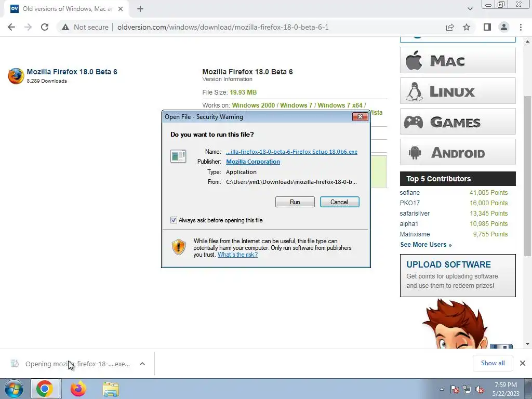Viewport: 532px width, 399px height.
Task: Bookmark this page with the star icon
Action: [467, 27]
